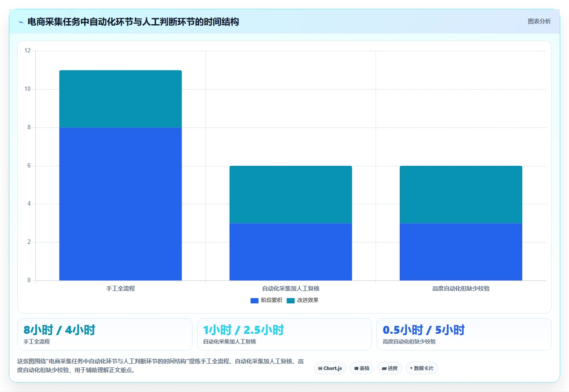Click the blue 阶段累积 legend color box
The image size is (569, 392).
click(254, 300)
